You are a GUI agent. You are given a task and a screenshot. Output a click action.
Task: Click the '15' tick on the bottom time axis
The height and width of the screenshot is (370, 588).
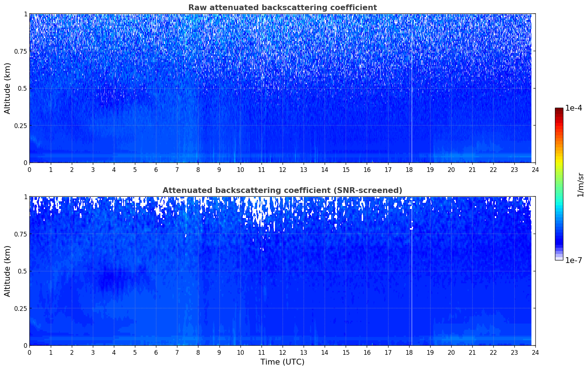point(346,352)
